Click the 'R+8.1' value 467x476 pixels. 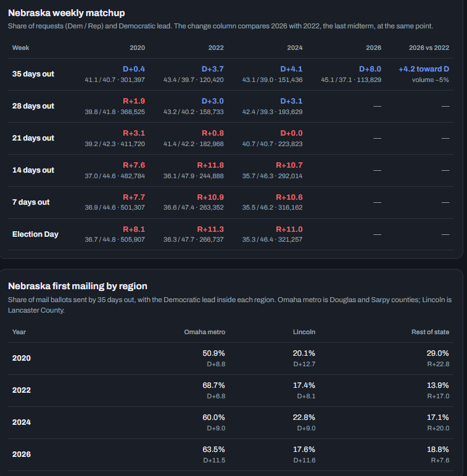pyautogui.click(x=134, y=229)
